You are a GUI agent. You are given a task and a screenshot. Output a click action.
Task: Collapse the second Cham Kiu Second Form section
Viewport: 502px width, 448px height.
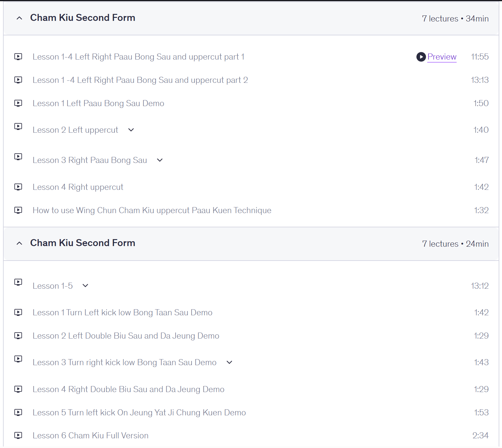pos(19,243)
